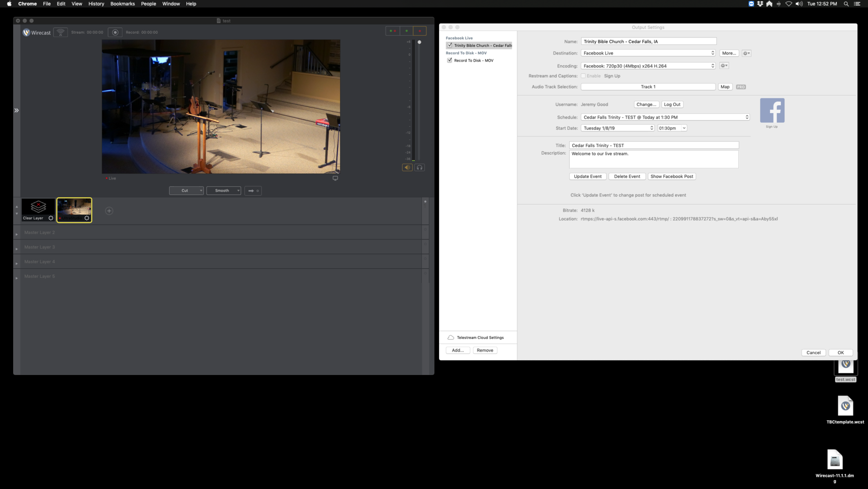Click the Wirecast stream broadcast Wi-Fi icon
Screen dimensions: 868x489
[x=61, y=32]
